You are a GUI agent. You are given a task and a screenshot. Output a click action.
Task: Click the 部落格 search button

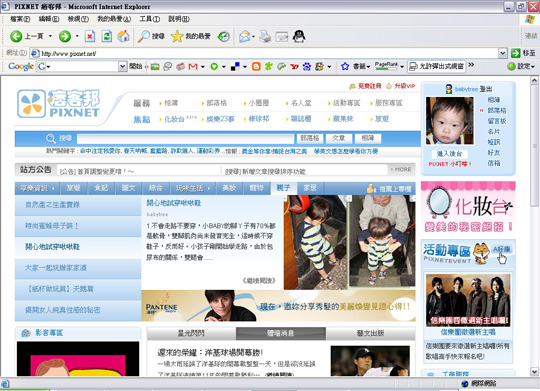coord(310,138)
